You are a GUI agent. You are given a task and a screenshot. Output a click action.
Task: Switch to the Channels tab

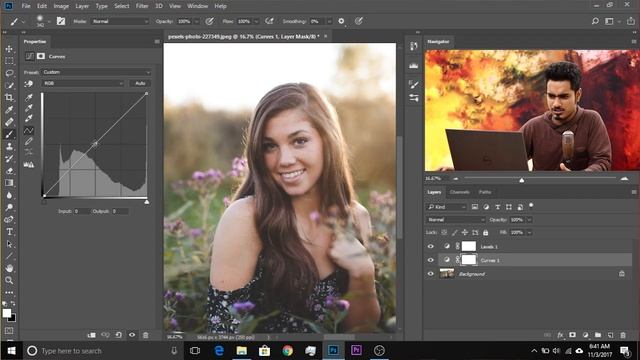pos(459,192)
